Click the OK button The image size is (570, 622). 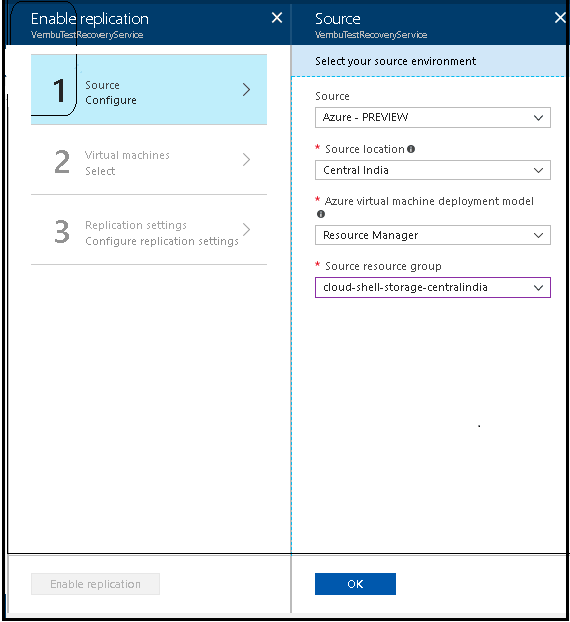355,584
